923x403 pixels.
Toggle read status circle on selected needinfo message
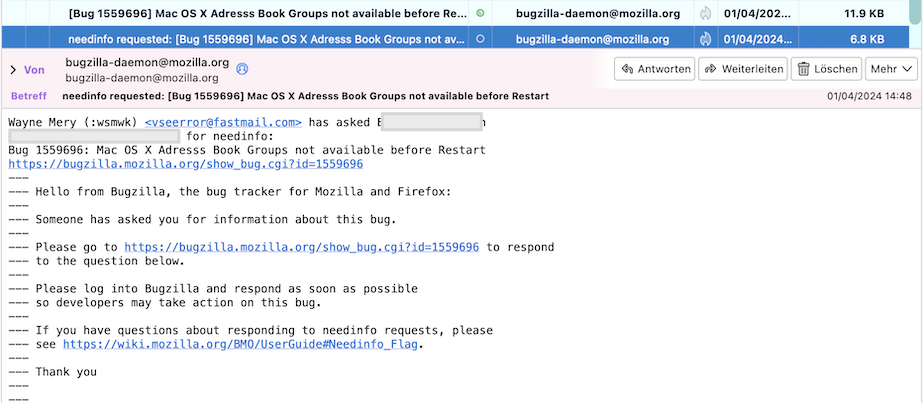(x=480, y=39)
